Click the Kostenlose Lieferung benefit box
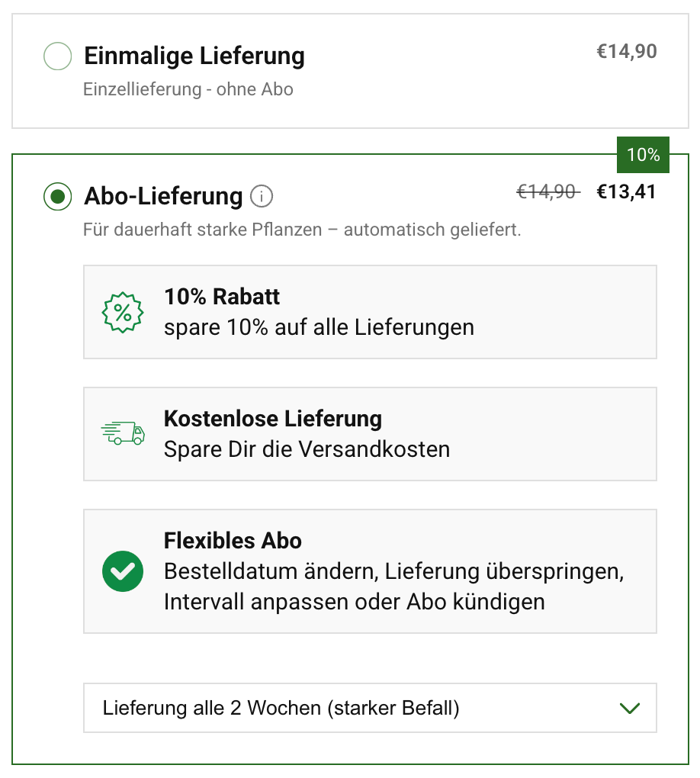This screenshot has height=778, width=700. coord(370,434)
